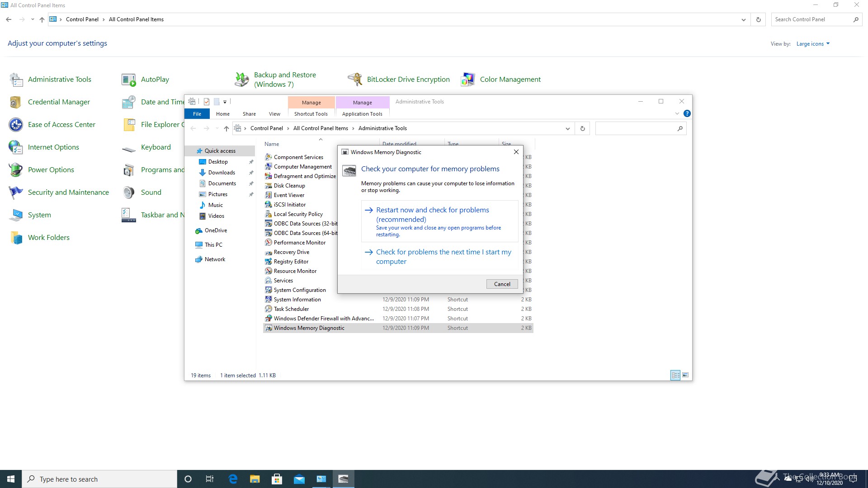
Task: Click Control Panel breadcrumb in Explorer address bar
Action: pos(266,128)
